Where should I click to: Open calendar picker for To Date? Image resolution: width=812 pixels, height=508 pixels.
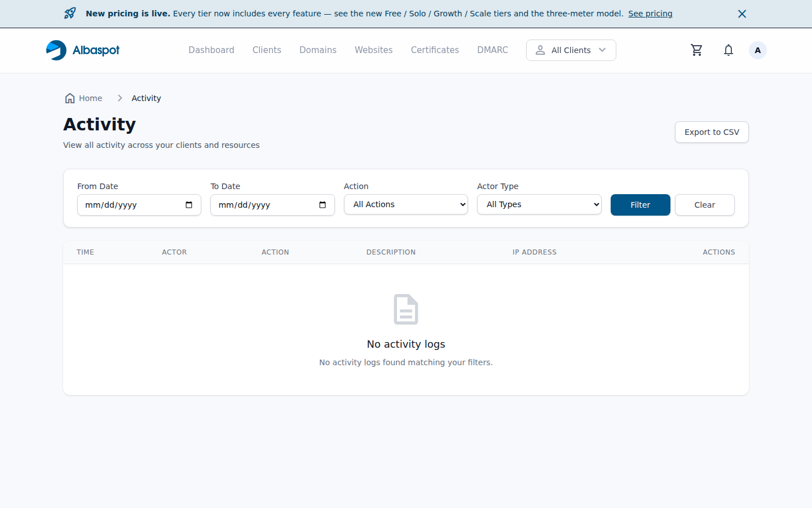322,205
